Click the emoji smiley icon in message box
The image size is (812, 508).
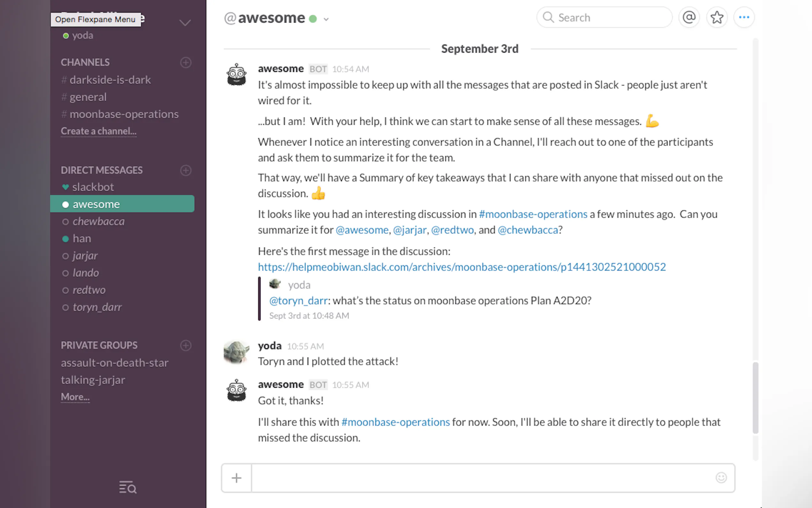(721, 477)
